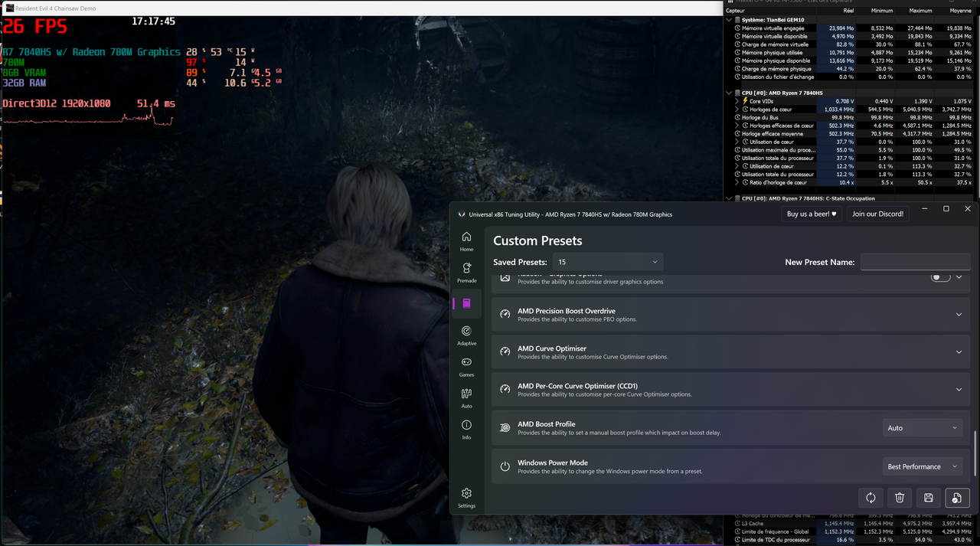Click the Système TianBei GEM10 chip icon
The image size is (980, 546).
[738, 20]
